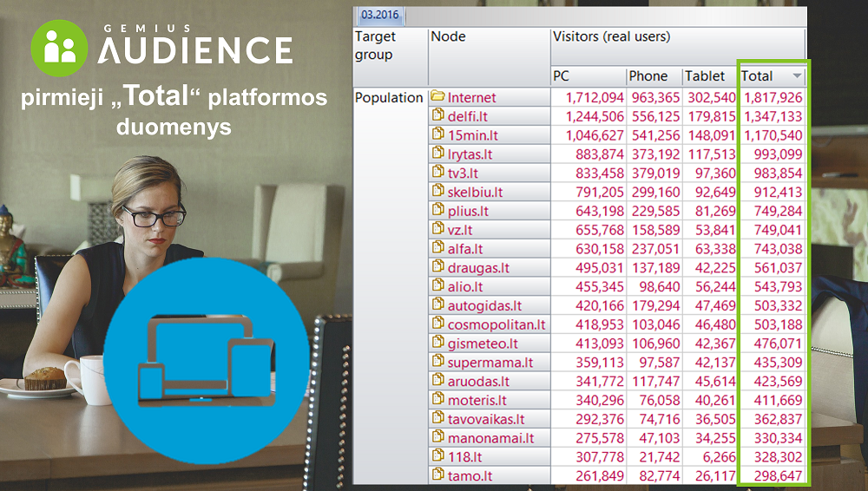
Task: Sort by the Tablet column header
Action: [x=711, y=75]
